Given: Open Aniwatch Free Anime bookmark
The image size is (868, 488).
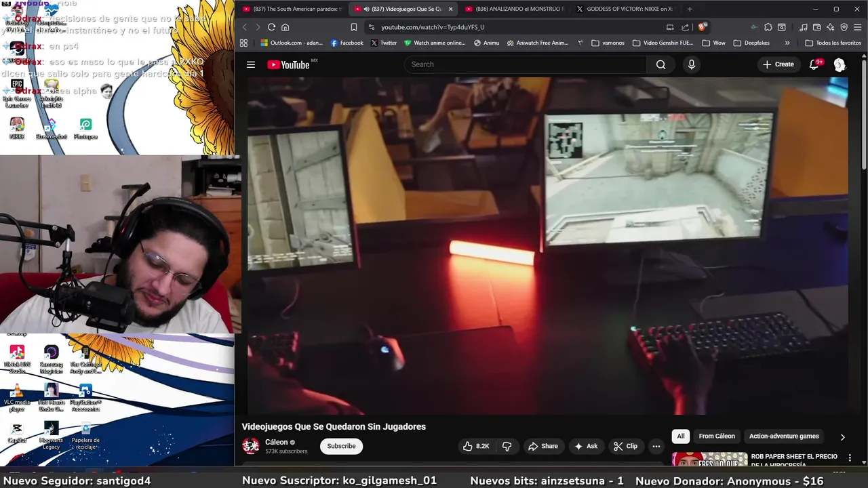Looking at the screenshot, I should click(x=537, y=43).
